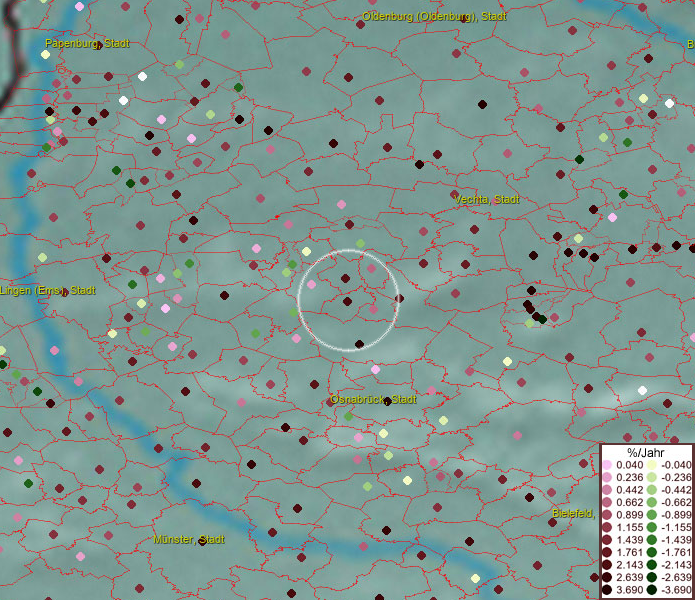Click the Oldenburg (Oldenburg), Stadt label
695x600 pixels.
420,17
